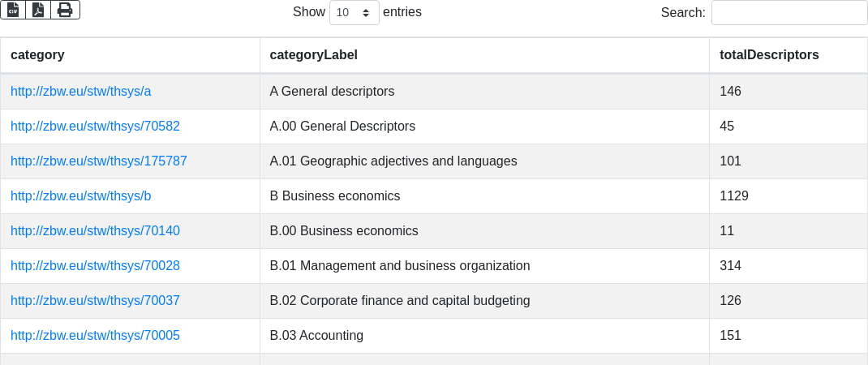
Task: Open the thsys/70582 link
Action: [95, 127]
